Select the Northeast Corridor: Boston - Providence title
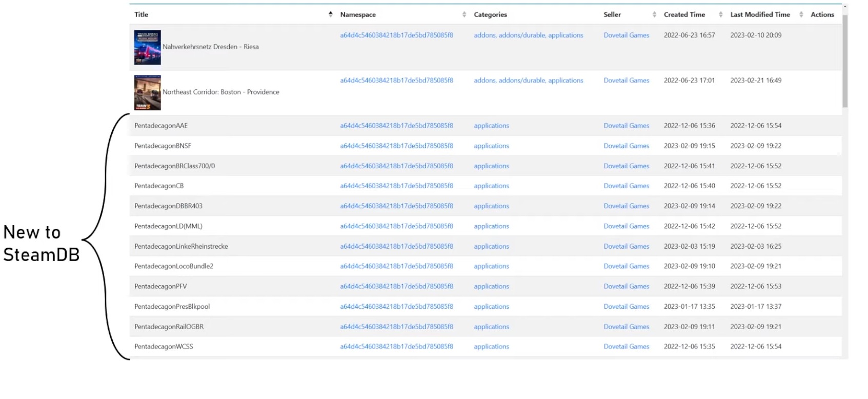Image resolution: width=868 pixels, height=399 pixels. [x=221, y=92]
